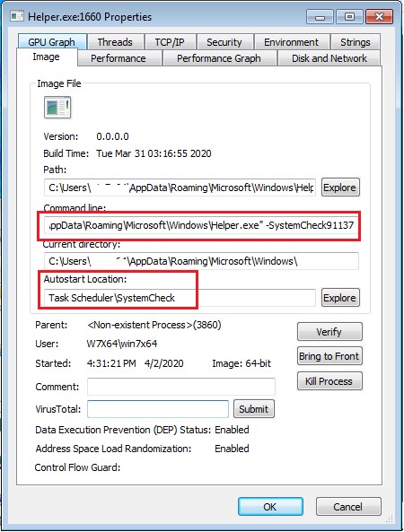
Task: Click the started time '4:31:21 PM 4/2/2020'
Action: [x=136, y=363]
